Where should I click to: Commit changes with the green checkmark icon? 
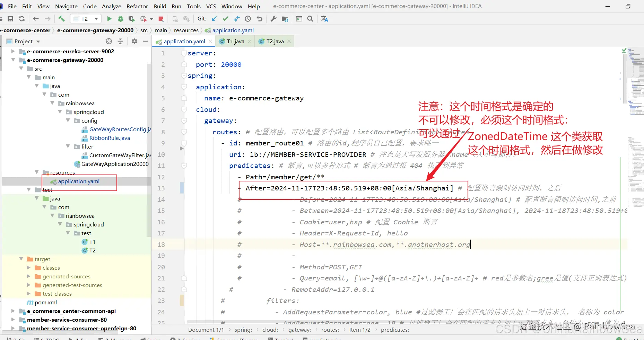(226, 19)
